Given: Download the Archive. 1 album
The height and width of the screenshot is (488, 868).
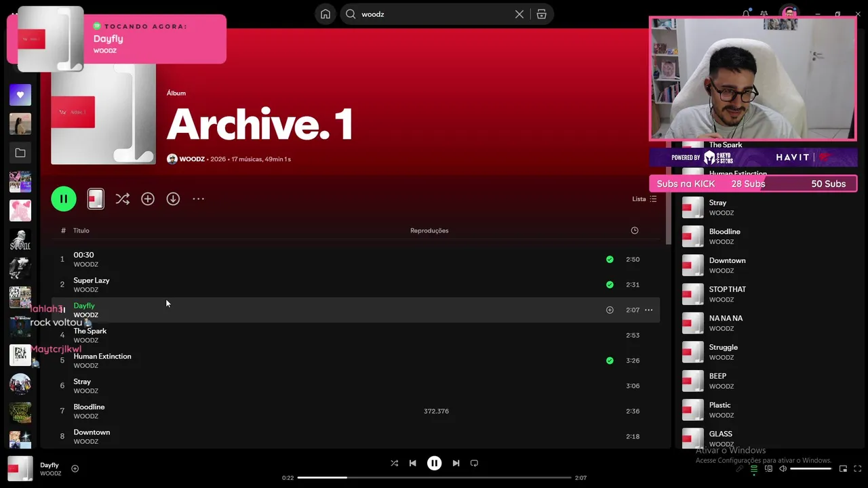Looking at the screenshot, I should pyautogui.click(x=173, y=199).
